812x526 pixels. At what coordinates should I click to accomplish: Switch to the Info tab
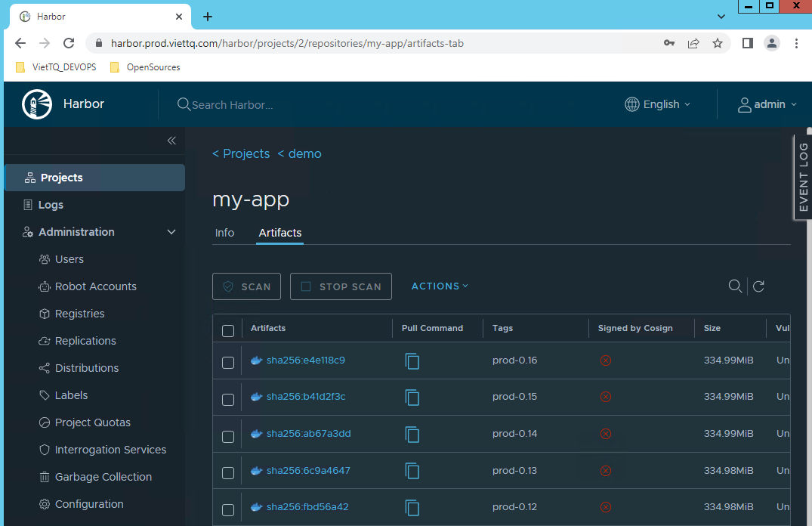coord(224,233)
